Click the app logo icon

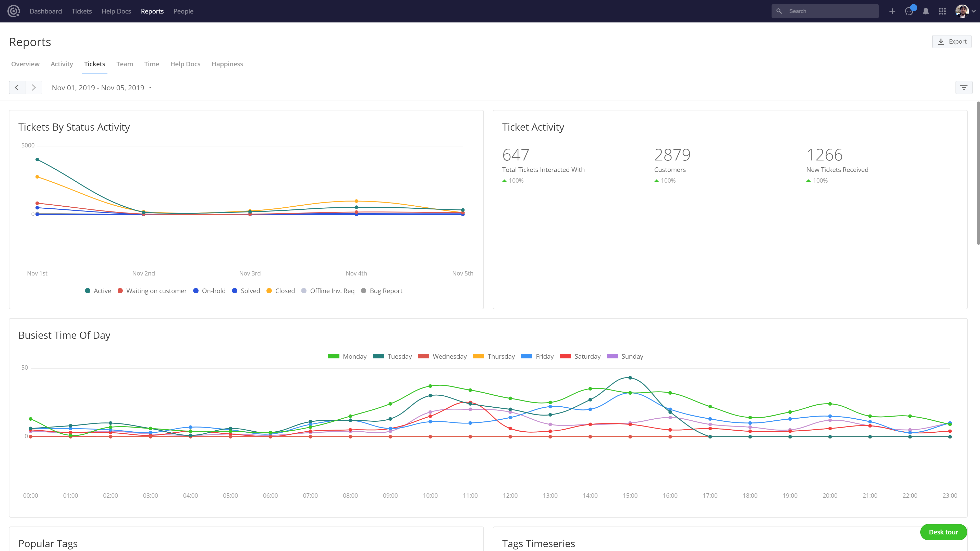(x=14, y=11)
